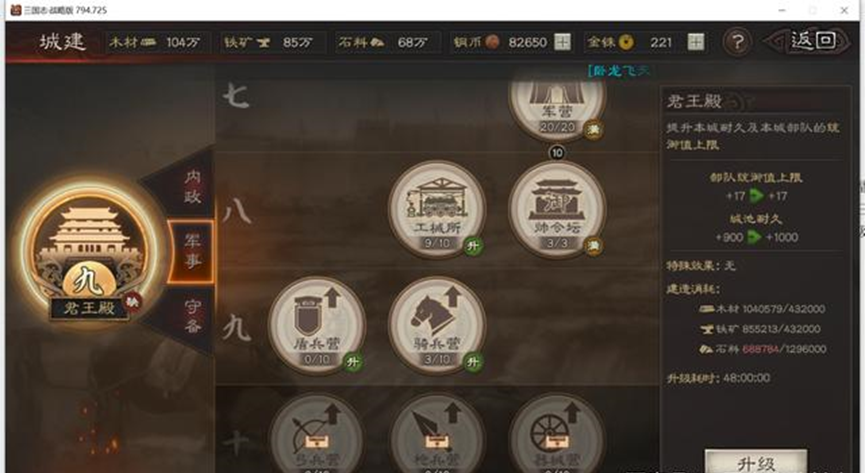
Task: Click the 卧龙飞天 link text
Action: (x=618, y=71)
